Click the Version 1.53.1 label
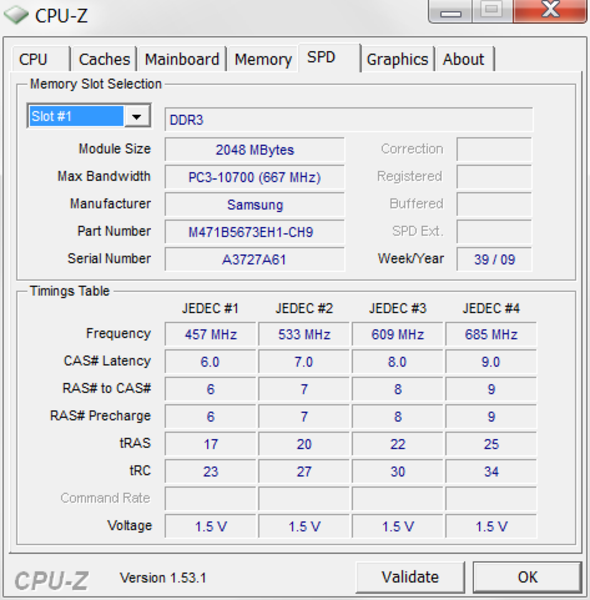The image size is (590, 600). (163, 578)
